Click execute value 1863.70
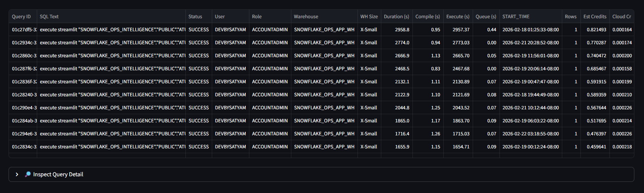Screen dimensions: 644x193 pyautogui.click(x=461, y=121)
